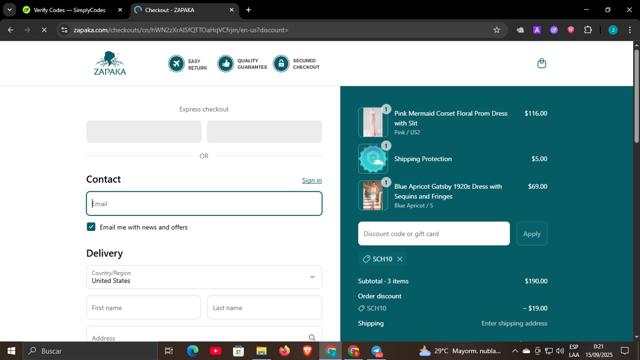Viewport: 640px width, 360px height.
Task: Click the First name field
Action: tap(143, 307)
